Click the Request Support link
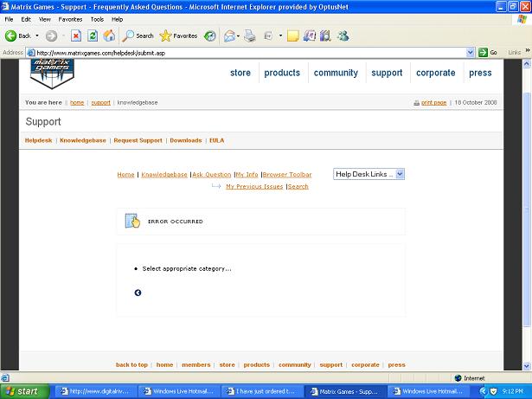Image resolution: width=532 pixels, height=399 pixels. point(138,140)
